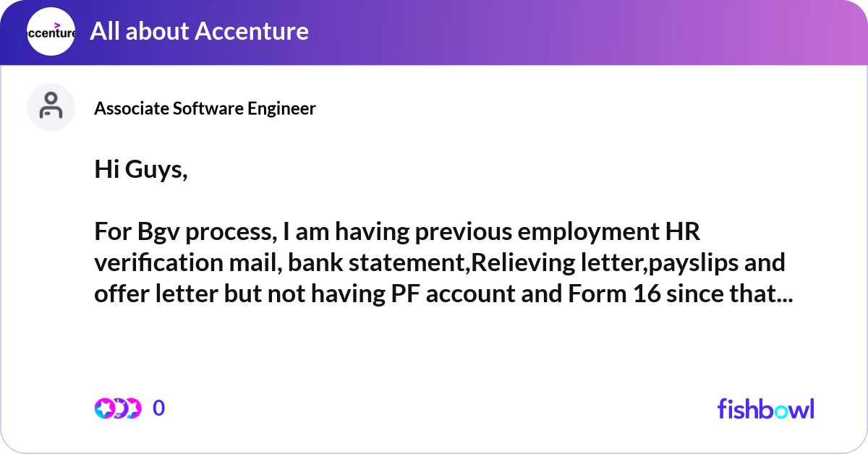Click the post card background

click(x=434, y=347)
